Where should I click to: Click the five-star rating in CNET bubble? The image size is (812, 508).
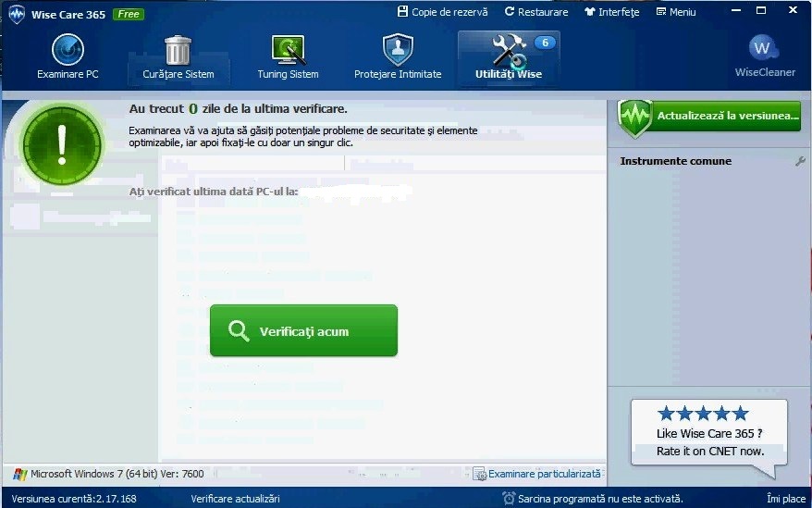(703, 414)
